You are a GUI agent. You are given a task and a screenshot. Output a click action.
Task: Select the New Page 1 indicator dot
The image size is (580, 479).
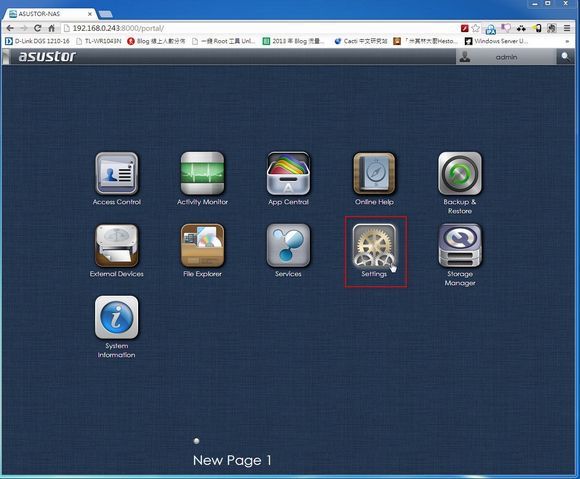coord(196,441)
